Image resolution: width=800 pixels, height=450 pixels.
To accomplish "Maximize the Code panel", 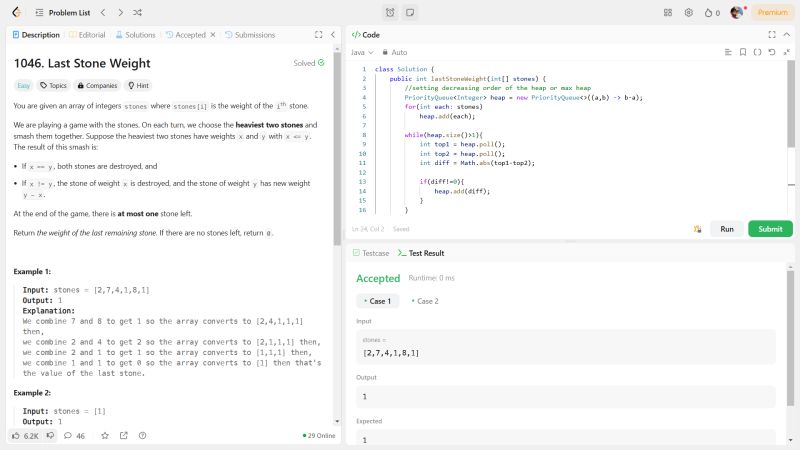I will (771, 35).
